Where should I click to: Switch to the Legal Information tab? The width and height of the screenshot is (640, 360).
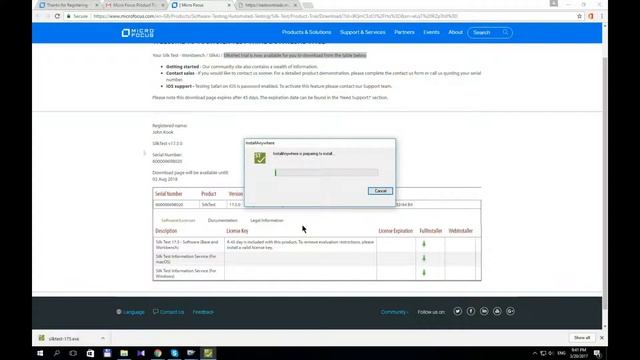(267, 220)
